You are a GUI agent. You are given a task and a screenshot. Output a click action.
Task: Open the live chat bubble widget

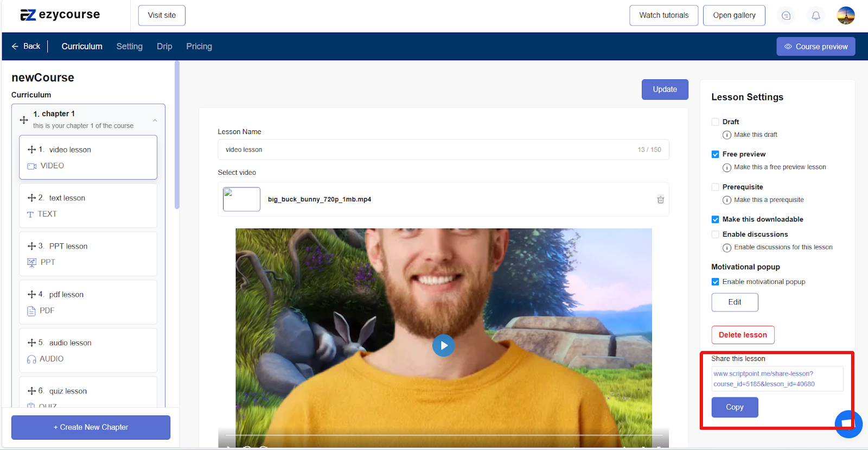click(x=848, y=423)
